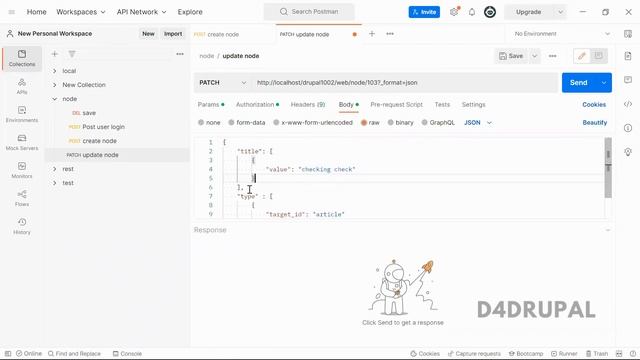This screenshot has height=360, width=640.
Task: Open the APIs sidebar panel
Action: [22, 86]
